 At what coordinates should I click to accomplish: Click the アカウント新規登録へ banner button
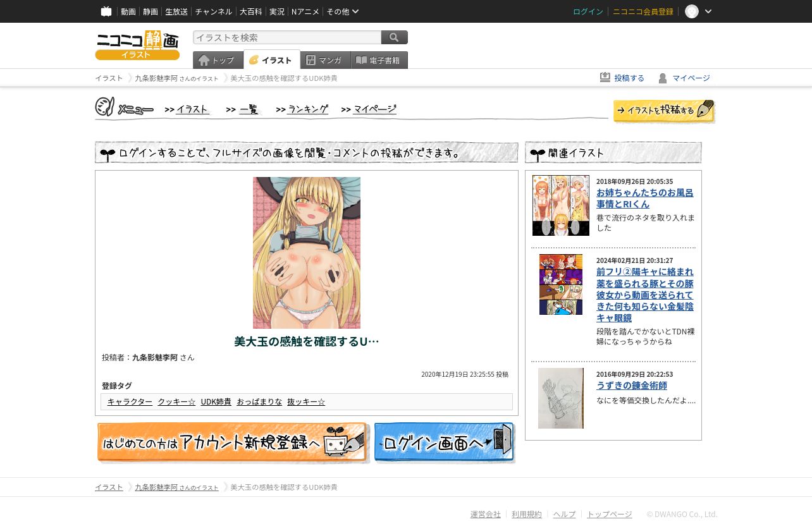point(233,442)
